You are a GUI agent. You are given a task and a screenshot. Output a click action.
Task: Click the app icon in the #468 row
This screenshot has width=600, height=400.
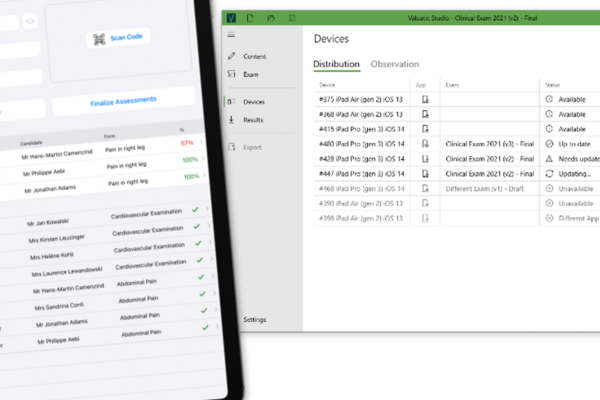425,188
